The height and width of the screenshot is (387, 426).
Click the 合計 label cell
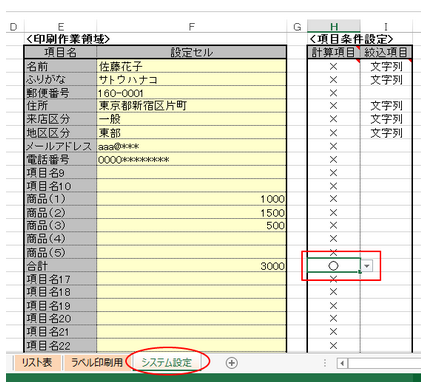[x=61, y=266]
